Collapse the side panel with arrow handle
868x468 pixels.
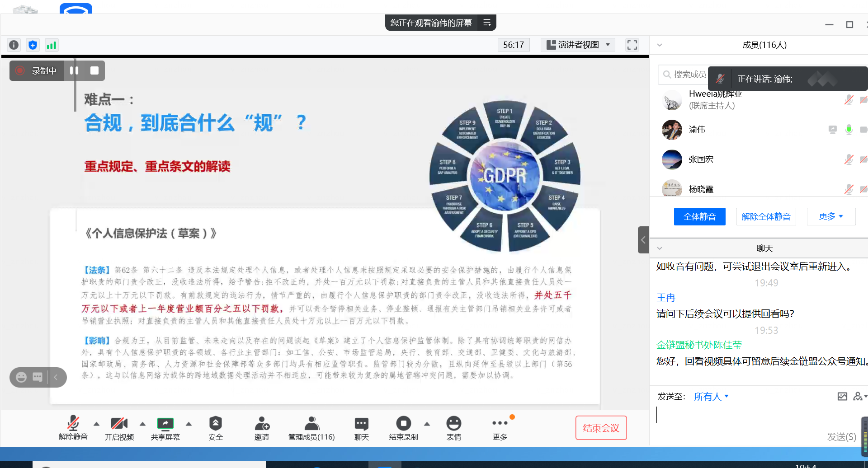pyautogui.click(x=643, y=239)
